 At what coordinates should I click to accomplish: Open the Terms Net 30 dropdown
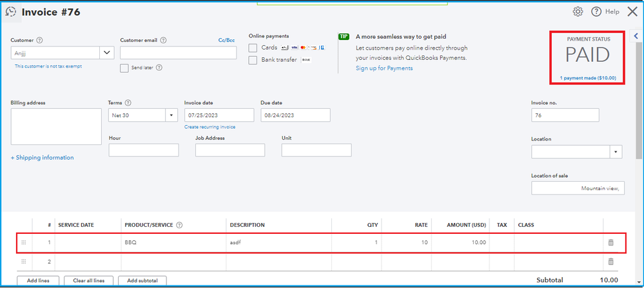coord(171,115)
